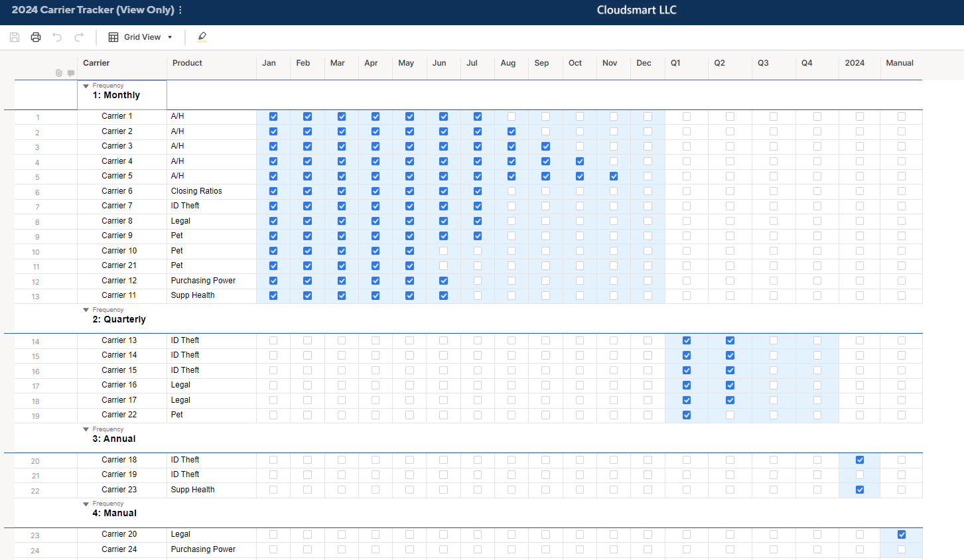Click the attachments paperclip column icon
The width and height of the screenshot is (964, 560).
(59, 73)
